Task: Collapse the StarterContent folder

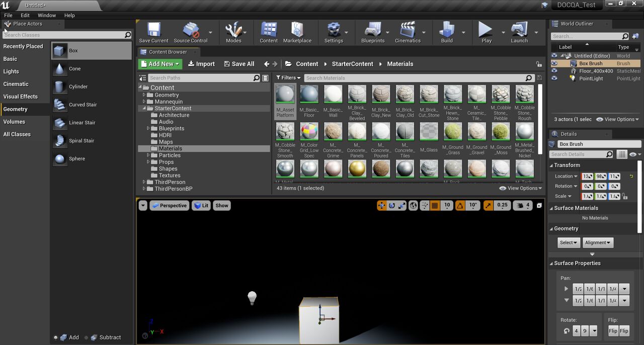Action: pyautogui.click(x=144, y=108)
